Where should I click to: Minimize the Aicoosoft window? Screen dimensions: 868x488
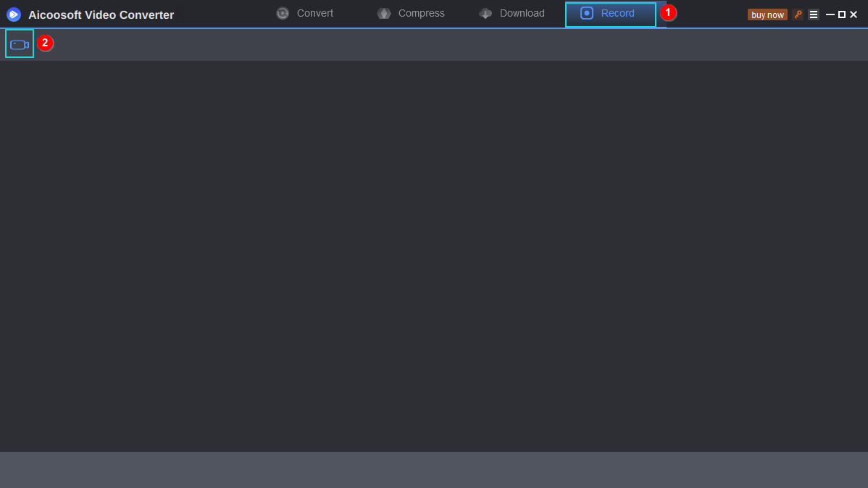tap(830, 15)
